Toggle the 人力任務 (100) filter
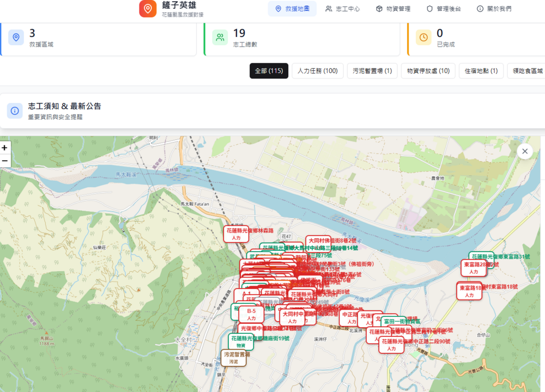This screenshot has height=392, width=545. [x=317, y=71]
